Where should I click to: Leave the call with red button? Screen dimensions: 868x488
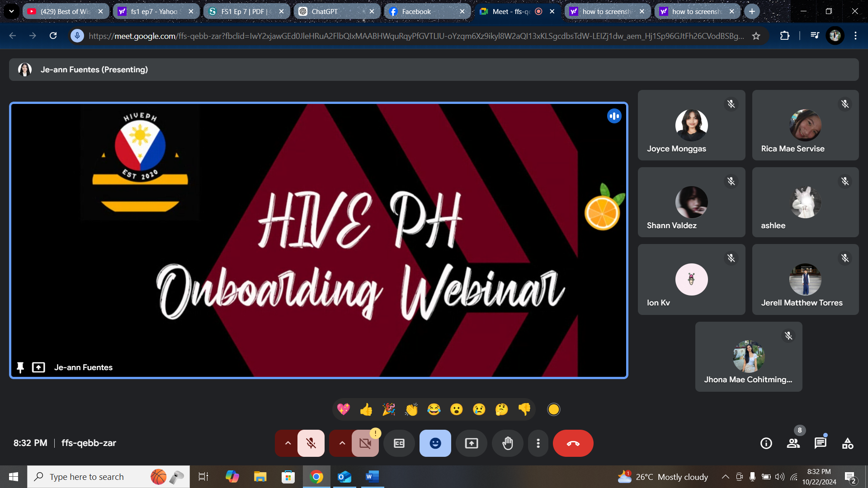click(573, 443)
